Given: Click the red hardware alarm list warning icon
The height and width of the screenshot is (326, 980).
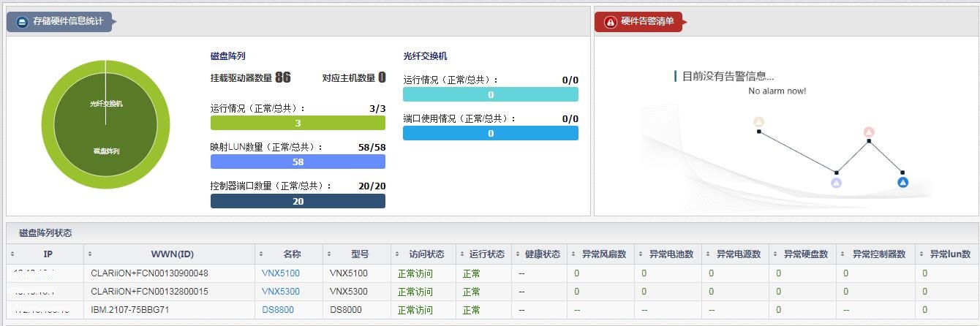Looking at the screenshot, I should (610, 22).
